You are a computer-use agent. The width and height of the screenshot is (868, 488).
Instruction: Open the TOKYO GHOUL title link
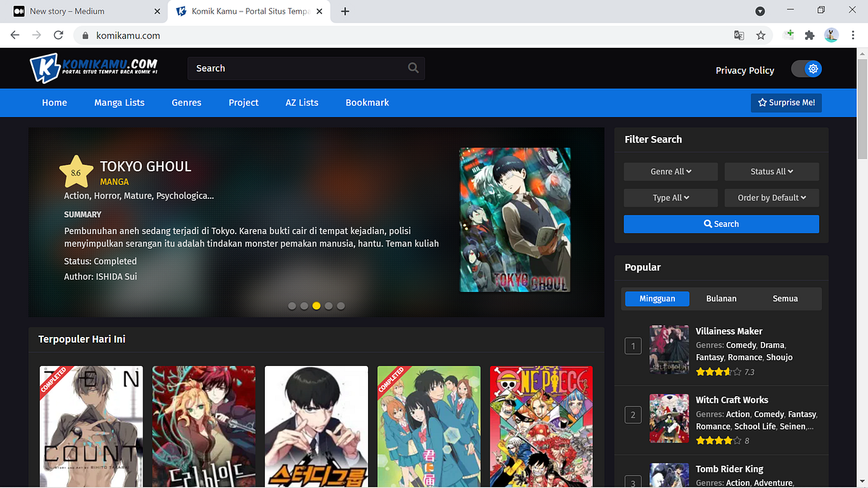click(x=145, y=166)
